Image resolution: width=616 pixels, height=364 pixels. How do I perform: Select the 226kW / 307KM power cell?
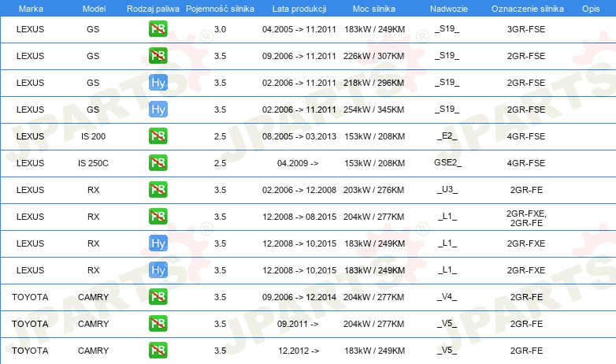(373, 56)
